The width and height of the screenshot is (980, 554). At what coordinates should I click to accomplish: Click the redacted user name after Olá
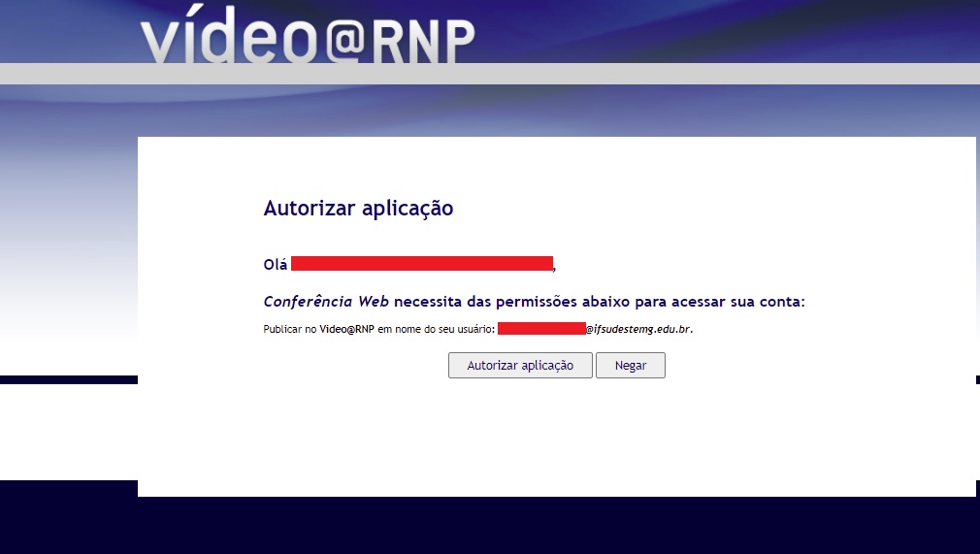[421, 263]
